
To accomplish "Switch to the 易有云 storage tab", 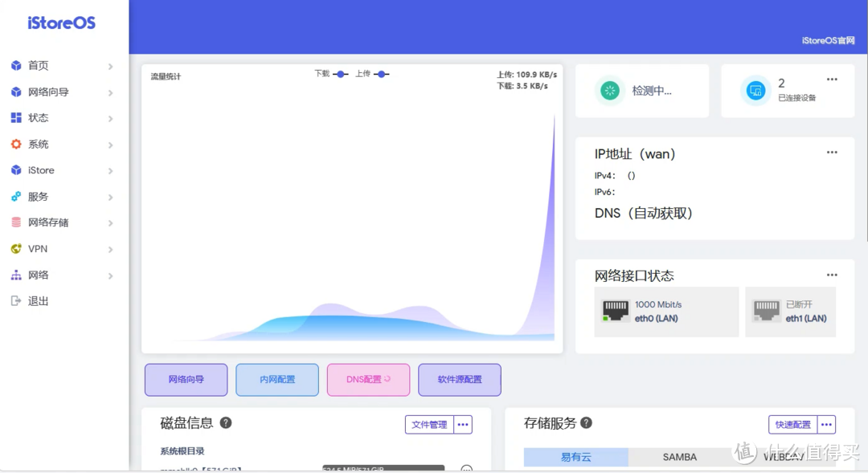I will [x=575, y=457].
